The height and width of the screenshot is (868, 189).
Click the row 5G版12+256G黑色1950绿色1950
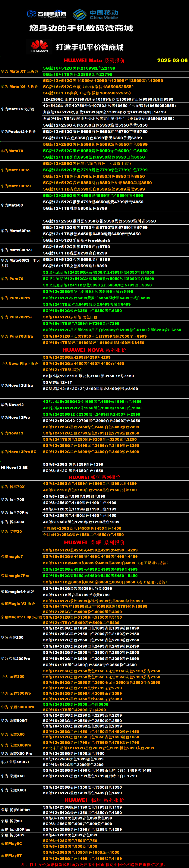point(115,753)
